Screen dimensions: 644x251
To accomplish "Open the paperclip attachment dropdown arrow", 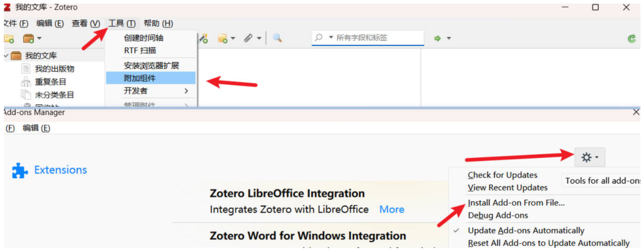I will click(x=259, y=39).
